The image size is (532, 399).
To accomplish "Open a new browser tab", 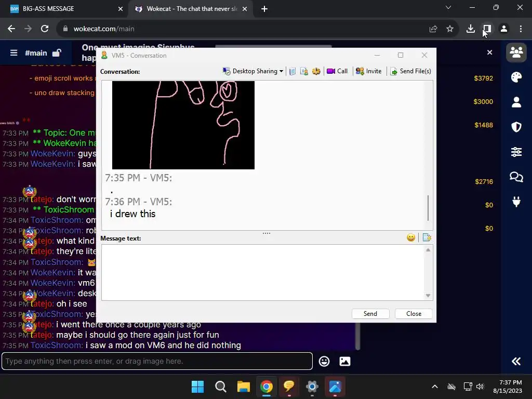I will click(x=264, y=9).
